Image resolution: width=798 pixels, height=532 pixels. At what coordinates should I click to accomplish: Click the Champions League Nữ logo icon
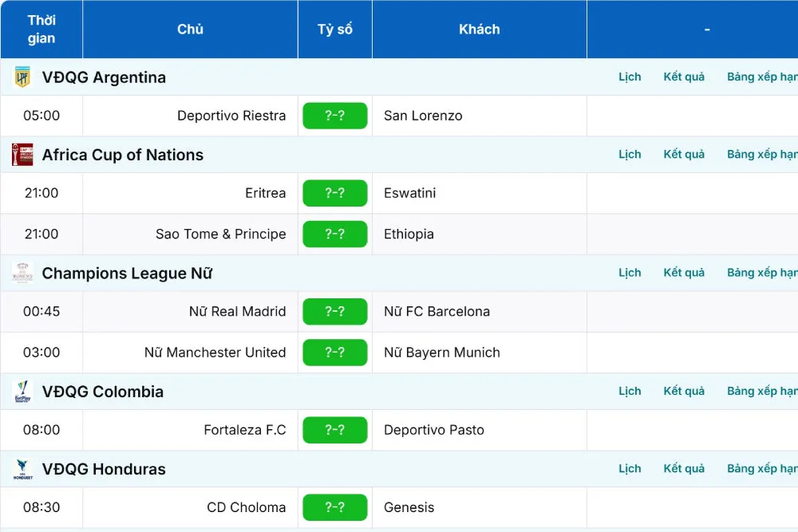click(x=22, y=273)
